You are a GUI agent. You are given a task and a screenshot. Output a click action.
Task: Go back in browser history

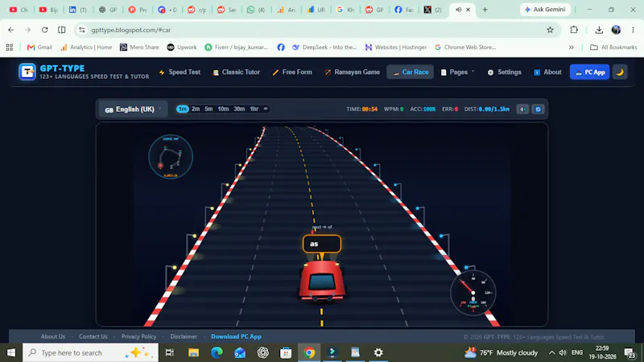(11, 30)
